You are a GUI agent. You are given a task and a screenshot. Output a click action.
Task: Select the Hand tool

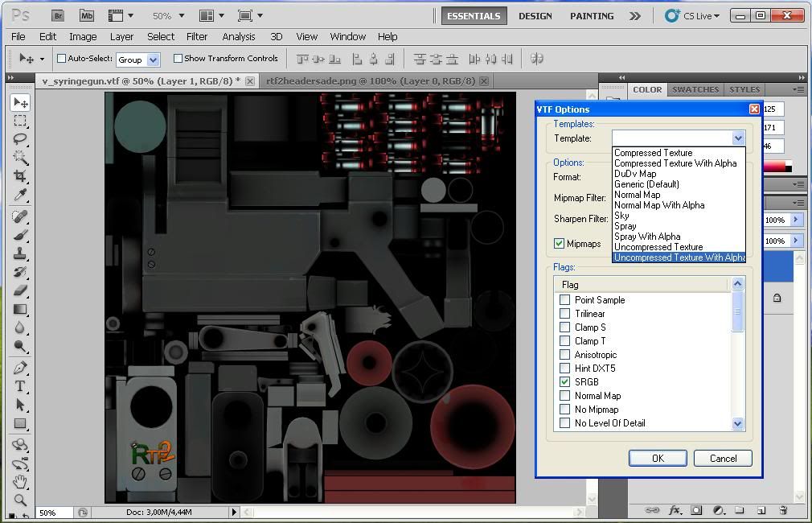click(x=20, y=481)
